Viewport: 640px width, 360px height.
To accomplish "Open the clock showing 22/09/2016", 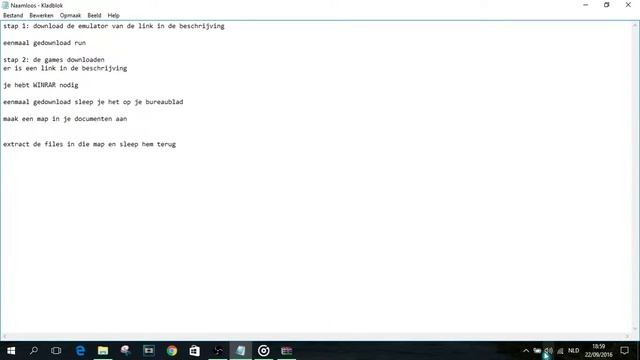I will click(598, 351).
